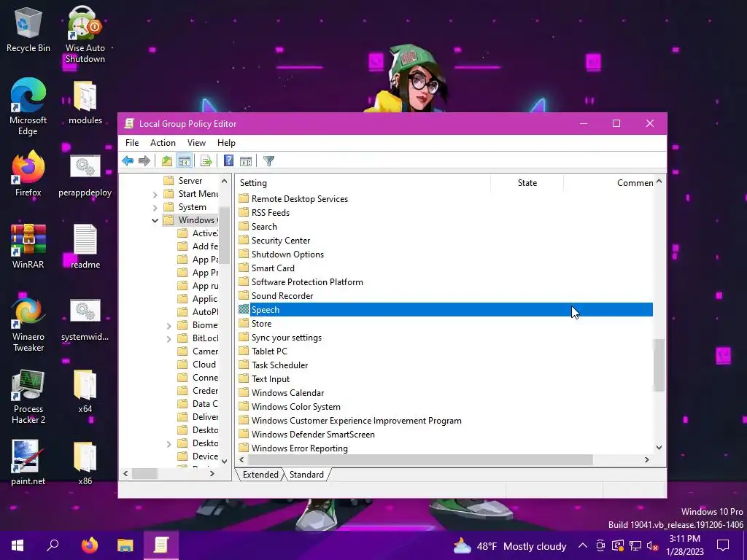Image resolution: width=747 pixels, height=560 pixels.
Task: Open the notification center icon
Action: (723, 545)
